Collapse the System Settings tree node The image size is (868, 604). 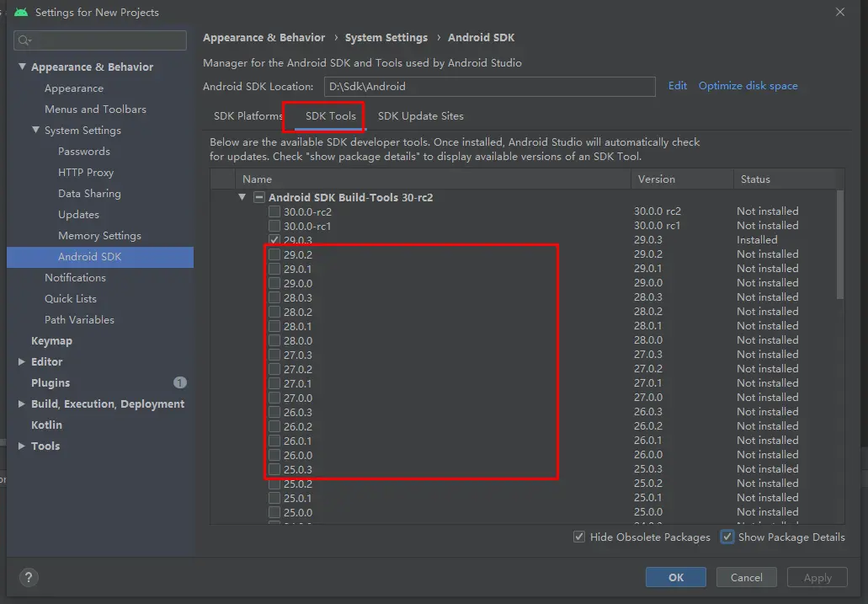click(x=35, y=130)
